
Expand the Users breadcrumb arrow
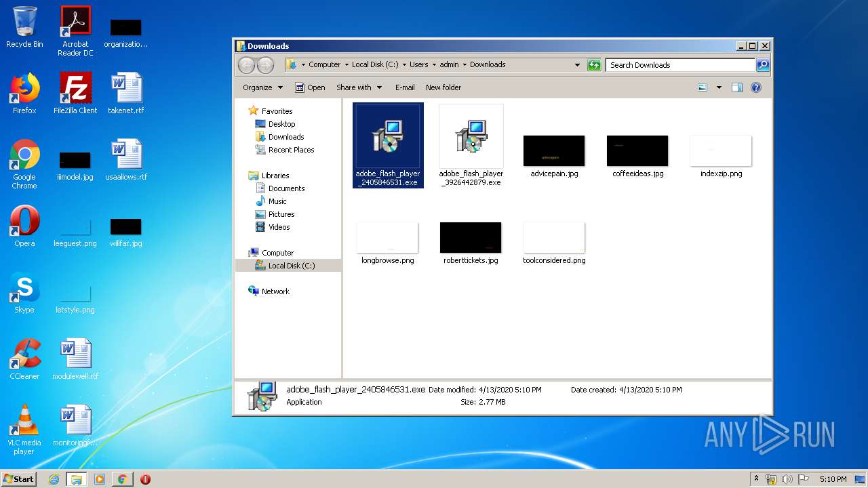click(x=434, y=65)
